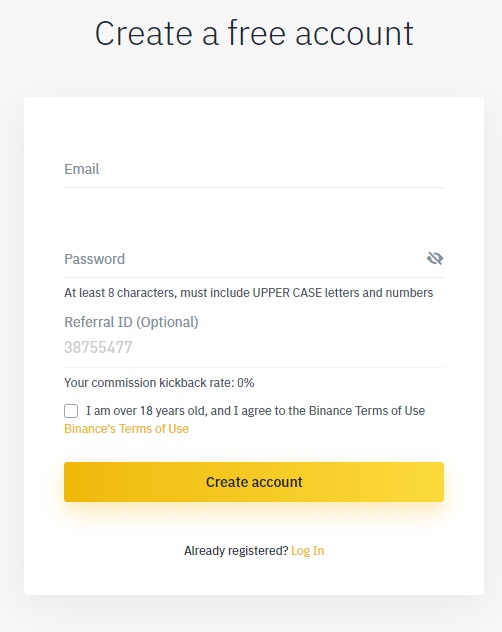
Task: Click the 'Referral ID (Optional)' label
Action: point(131,322)
